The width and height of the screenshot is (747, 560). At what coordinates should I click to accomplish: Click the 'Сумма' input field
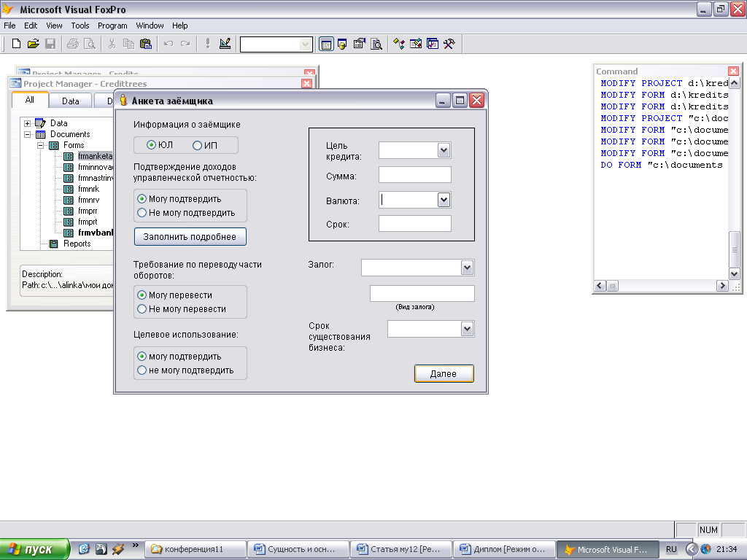pyautogui.click(x=415, y=175)
